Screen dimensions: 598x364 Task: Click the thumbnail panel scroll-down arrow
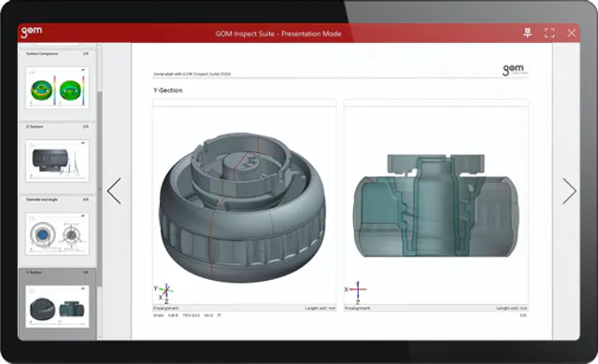[100, 337]
